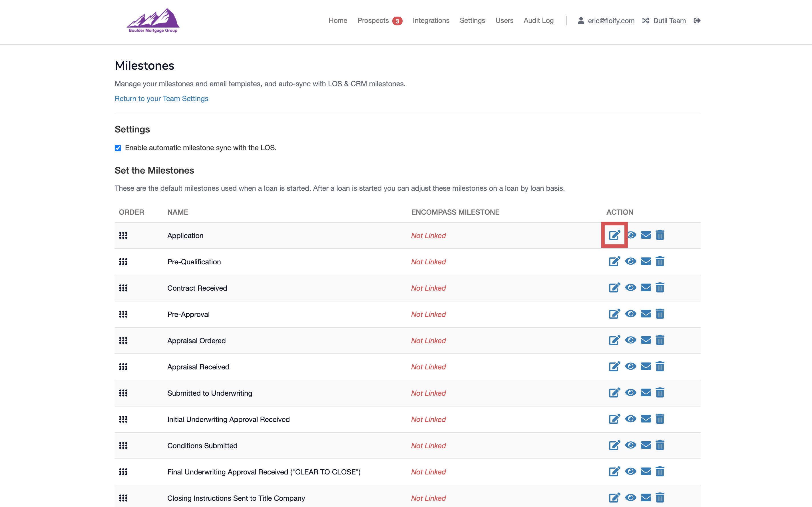This screenshot has height=507, width=812.
Task: Edit the Conditions Submitted milestone
Action: click(614, 445)
